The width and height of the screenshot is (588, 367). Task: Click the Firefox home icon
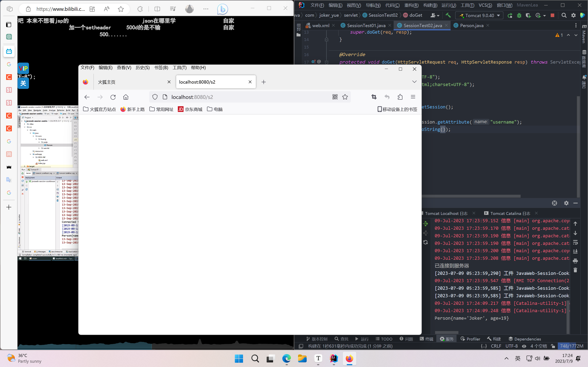[x=126, y=97]
